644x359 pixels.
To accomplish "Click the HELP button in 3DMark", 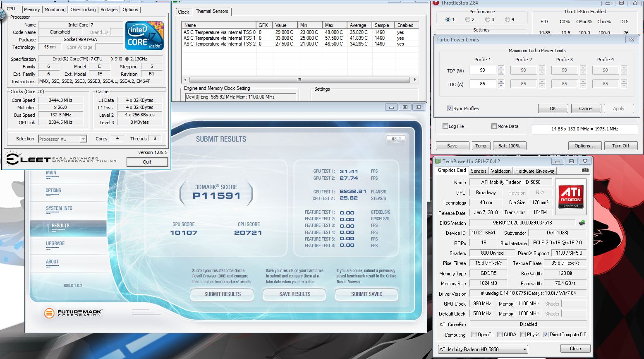I will tap(396, 139).
